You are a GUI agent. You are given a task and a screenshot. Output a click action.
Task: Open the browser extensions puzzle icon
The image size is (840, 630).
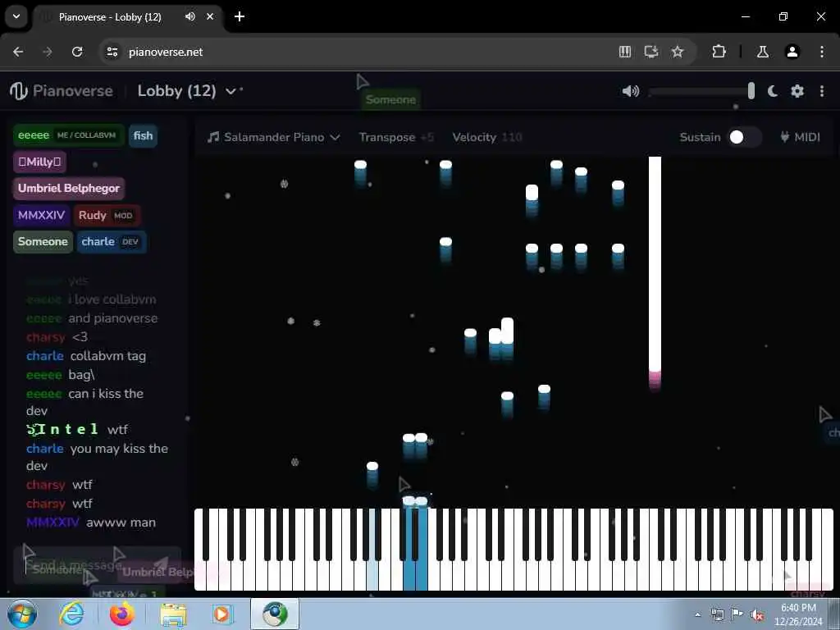coord(719,52)
